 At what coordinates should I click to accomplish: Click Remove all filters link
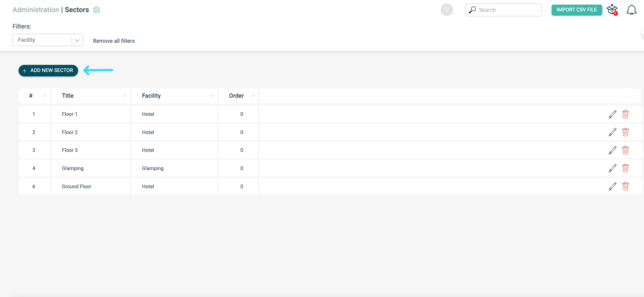(114, 41)
